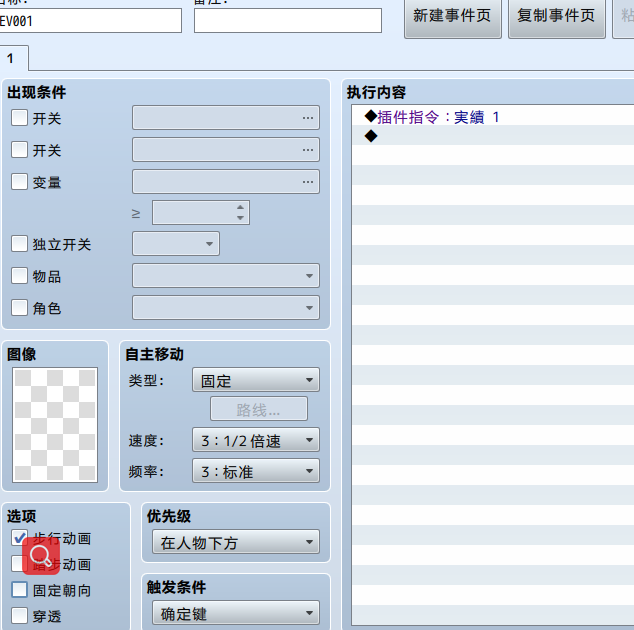Viewport: 634px width, 630px height.
Task: Increase the variable threshold with up arrow
Action: point(240,207)
